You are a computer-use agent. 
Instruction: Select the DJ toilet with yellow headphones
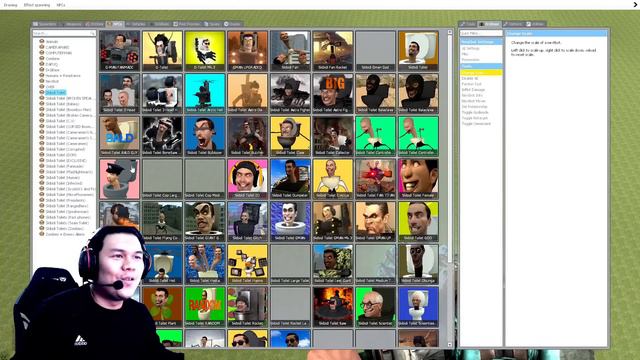[247, 179]
